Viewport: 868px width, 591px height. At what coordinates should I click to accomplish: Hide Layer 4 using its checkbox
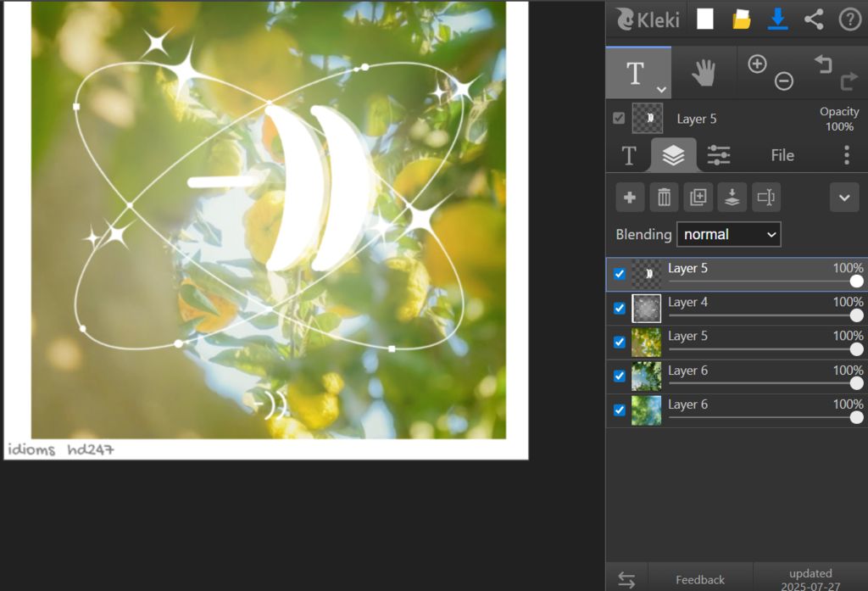click(620, 309)
